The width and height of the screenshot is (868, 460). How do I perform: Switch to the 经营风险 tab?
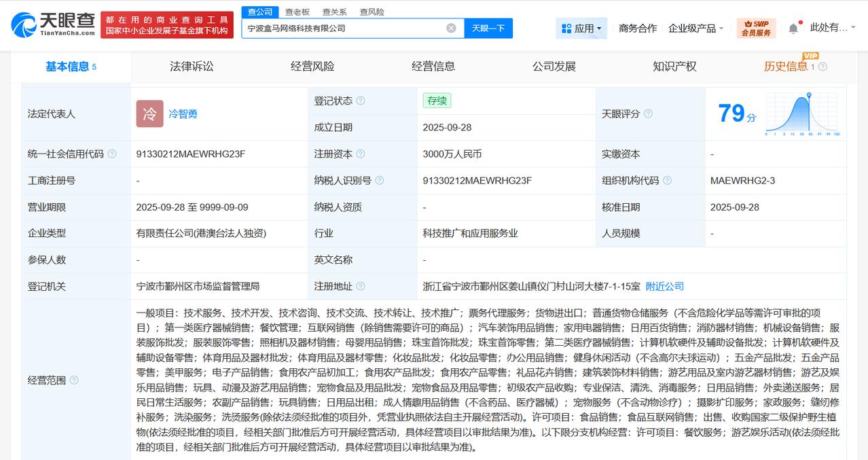click(x=312, y=67)
